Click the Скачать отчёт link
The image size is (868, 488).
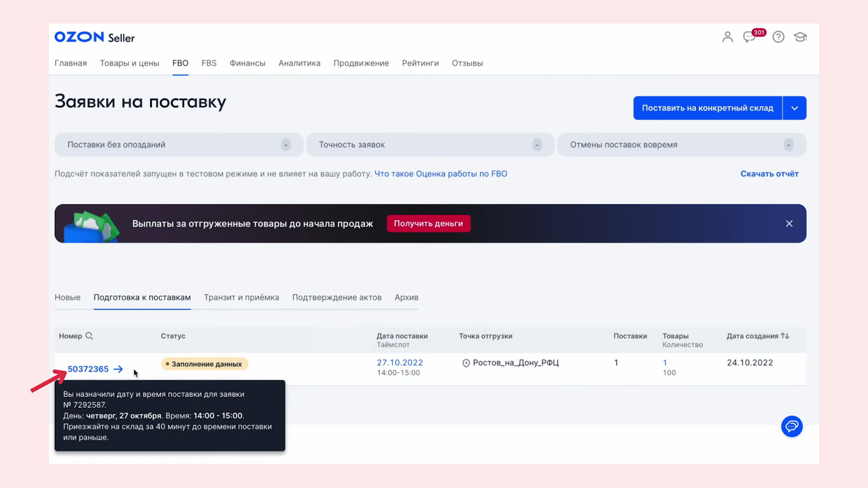tap(769, 174)
